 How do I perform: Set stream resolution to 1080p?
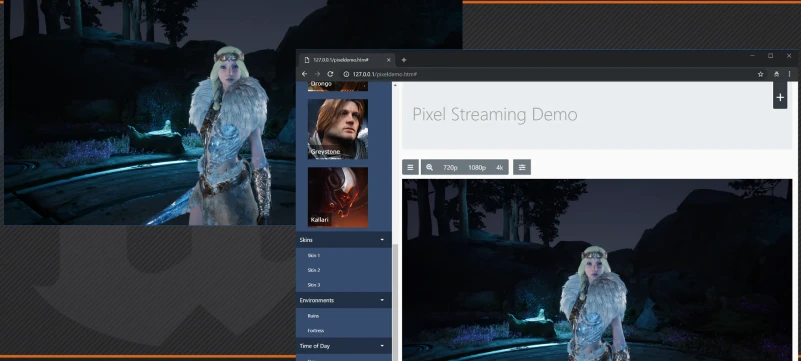477,167
